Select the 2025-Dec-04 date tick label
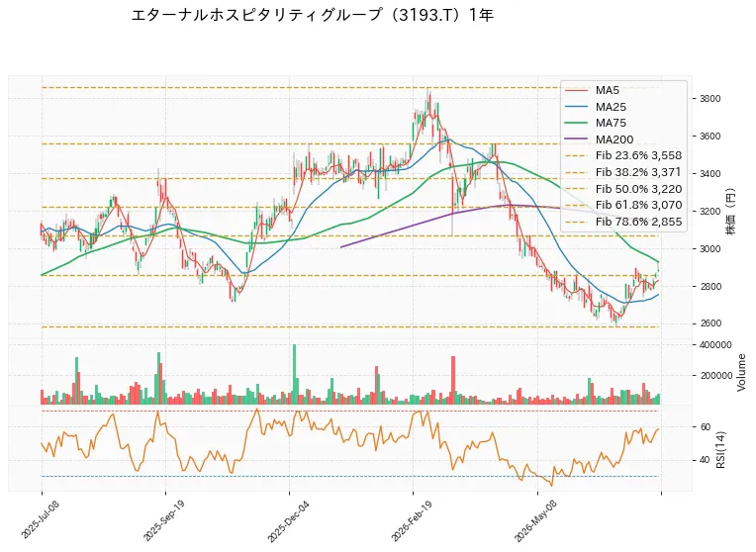Screen dimensions: 756x552 pyautogui.click(x=288, y=521)
